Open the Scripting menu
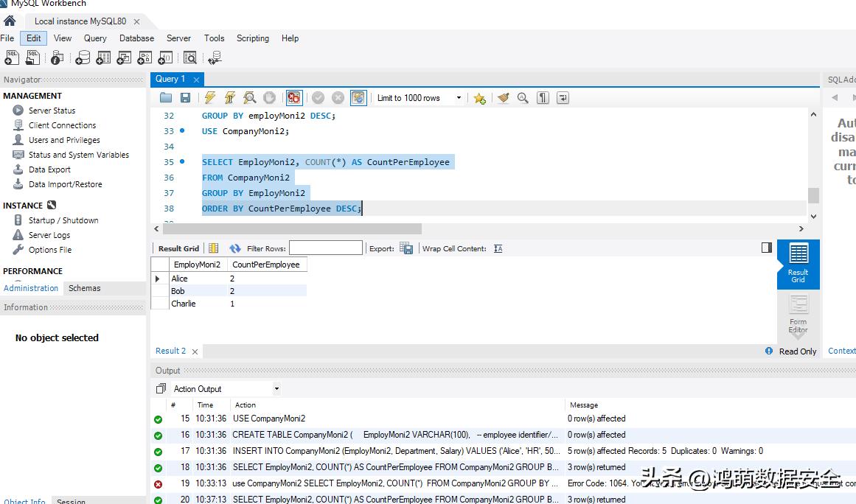 click(253, 38)
